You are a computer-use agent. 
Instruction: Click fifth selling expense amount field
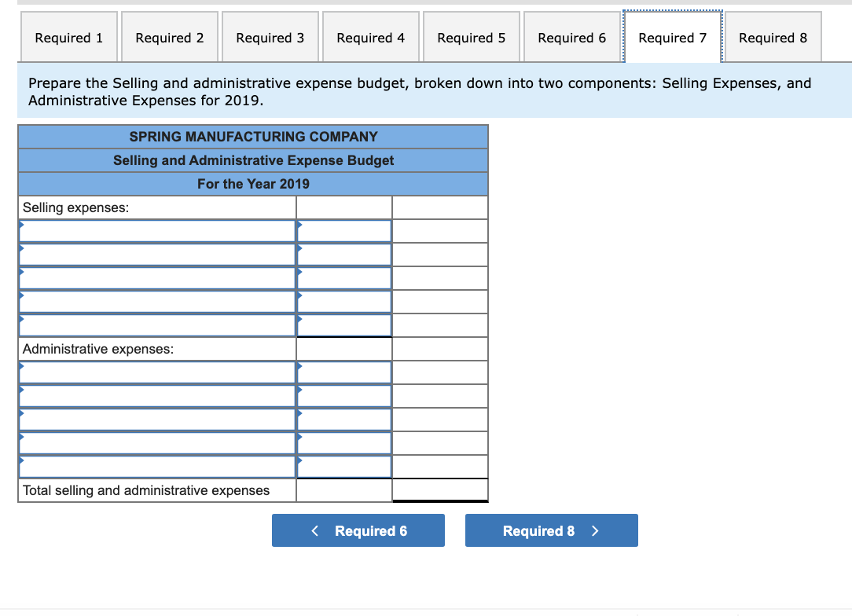click(x=344, y=325)
